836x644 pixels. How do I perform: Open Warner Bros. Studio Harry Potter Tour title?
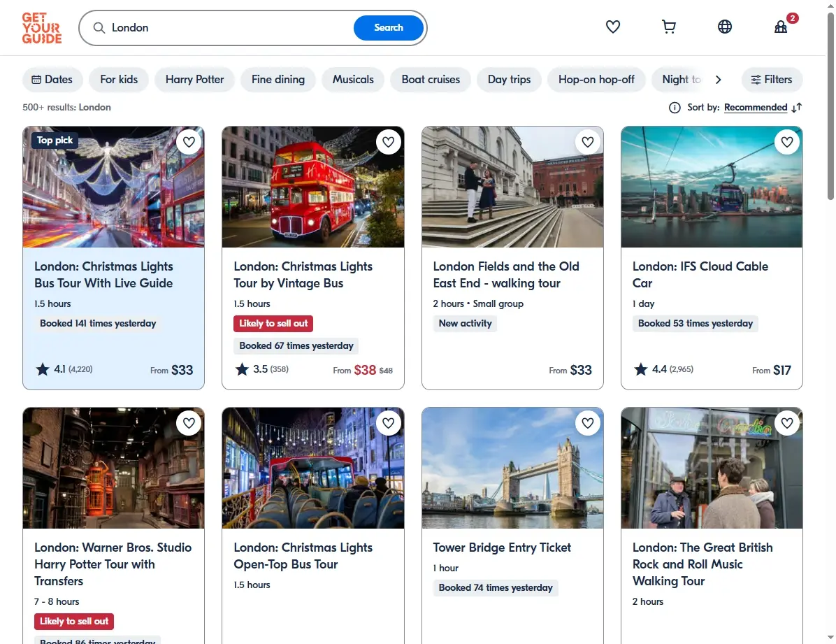(113, 564)
